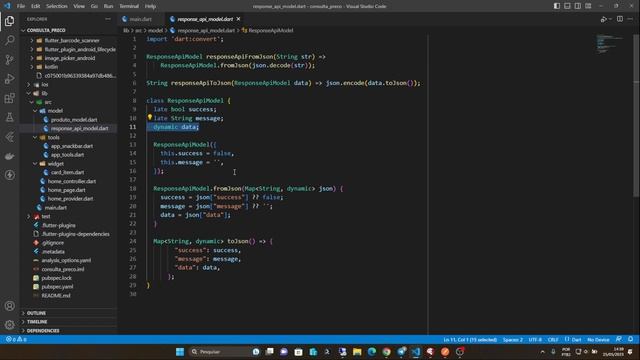Open the Docker whale view
640x360 pixels.
[x=9, y=156]
